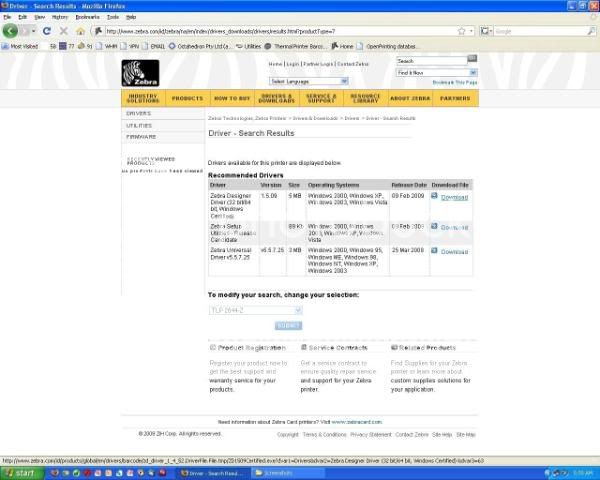Screen dimensions: 600x480
Task: Reload the page with the Refresh icon
Action: [x=47, y=31]
